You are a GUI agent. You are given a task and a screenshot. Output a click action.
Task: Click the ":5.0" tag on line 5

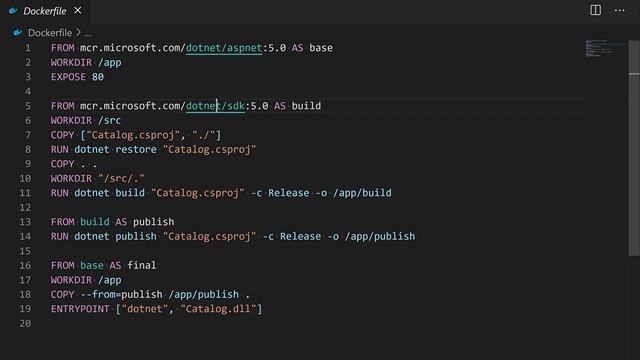(x=256, y=106)
